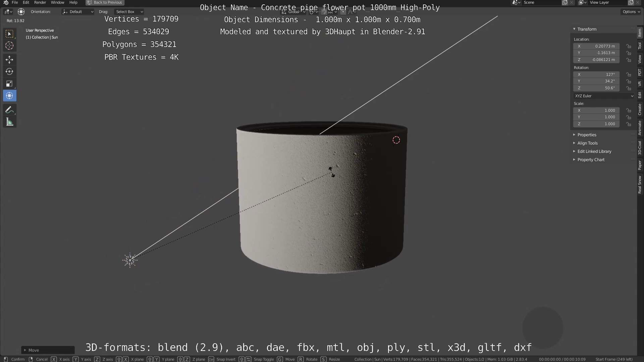This screenshot has width=644, height=362.
Task: Switch to the Create sidebar tab
Action: [640, 109]
